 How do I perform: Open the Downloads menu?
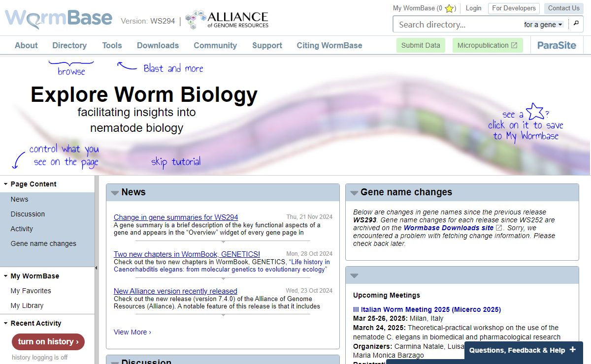pos(158,45)
